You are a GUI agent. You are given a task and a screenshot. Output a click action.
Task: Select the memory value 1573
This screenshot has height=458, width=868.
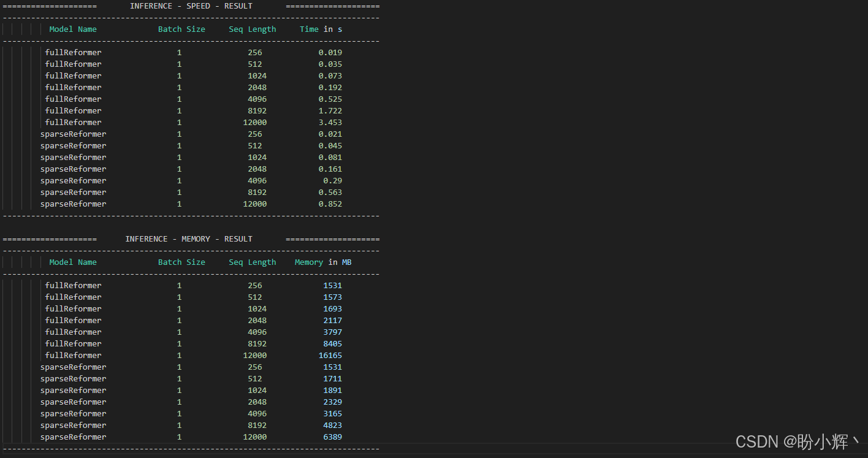333,297
